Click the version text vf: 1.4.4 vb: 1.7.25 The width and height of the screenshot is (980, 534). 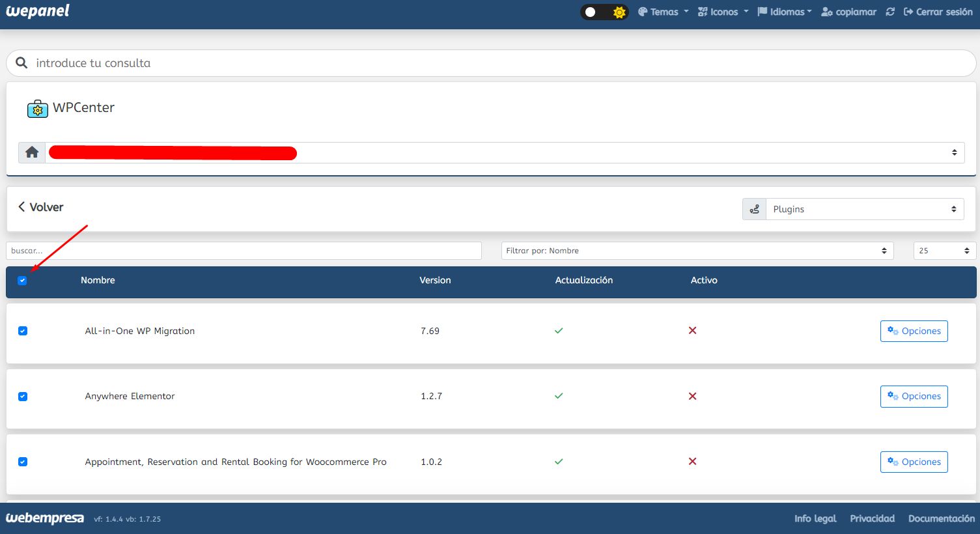pyautogui.click(x=127, y=519)
